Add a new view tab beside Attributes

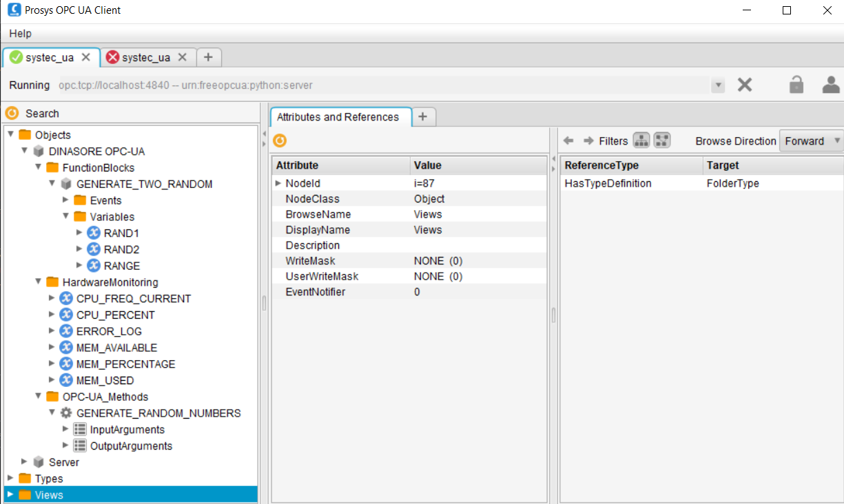[423, 117]
